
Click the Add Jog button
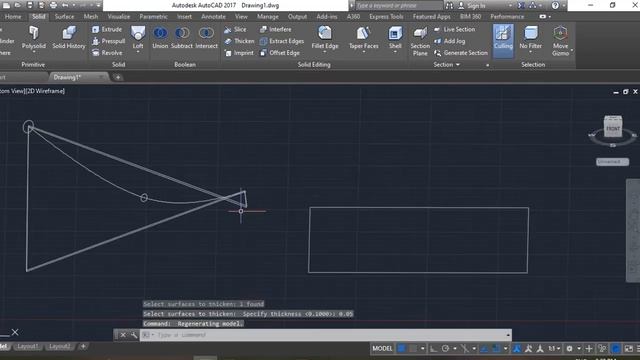(449, 41)
